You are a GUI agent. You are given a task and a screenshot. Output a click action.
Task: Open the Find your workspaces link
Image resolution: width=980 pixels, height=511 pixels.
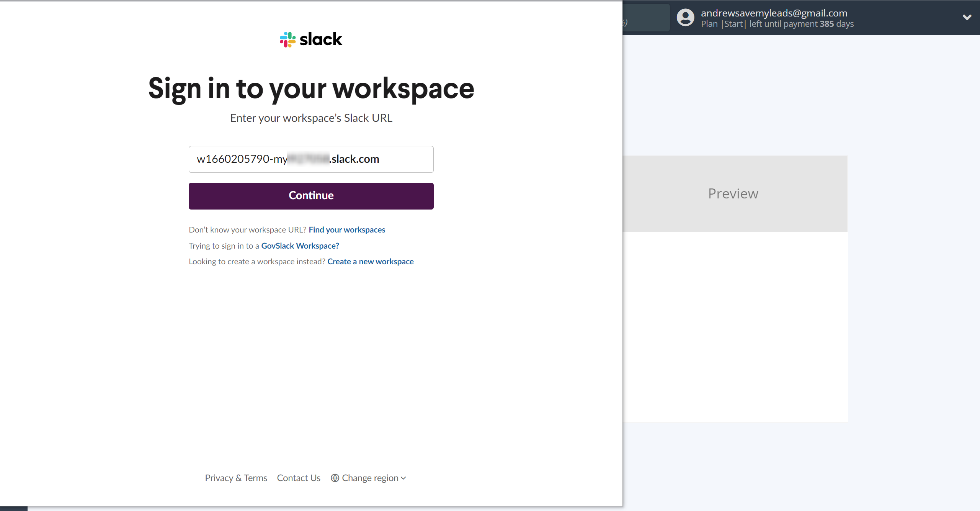pos(347,230)
